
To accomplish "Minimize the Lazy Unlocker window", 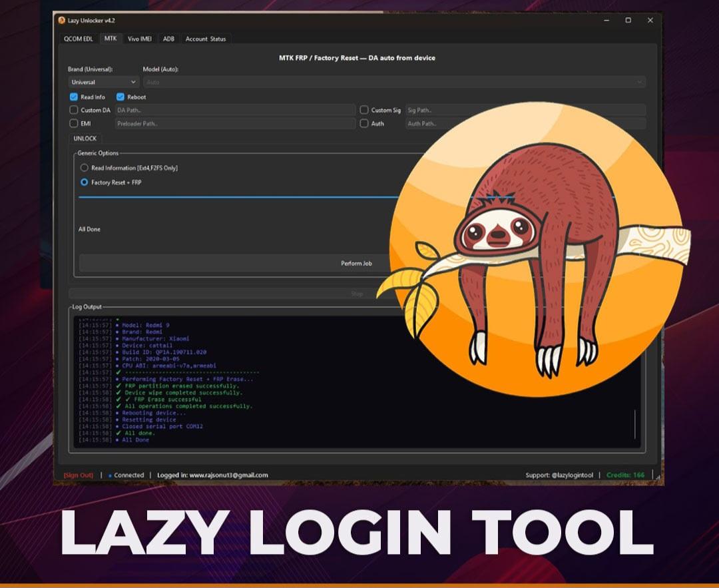I will 606,20.
